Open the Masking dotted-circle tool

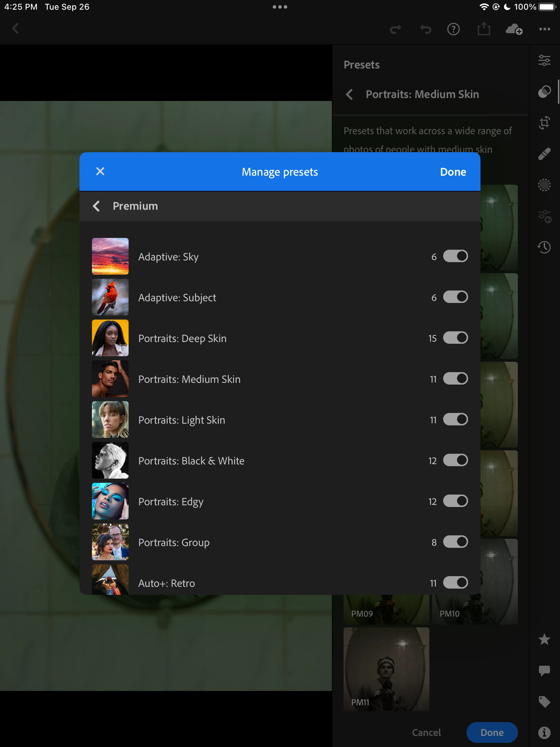[x=544, y=185]
